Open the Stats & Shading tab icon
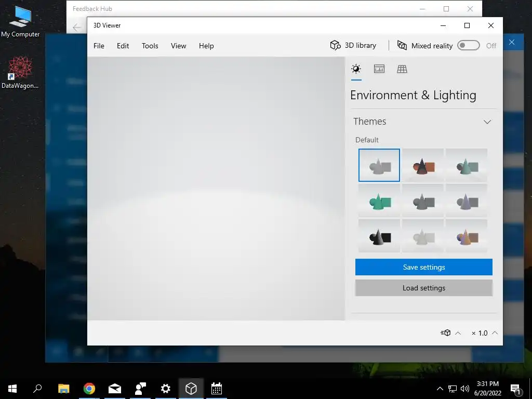Viewport: 532px width, 399px height. click(379, 69)
